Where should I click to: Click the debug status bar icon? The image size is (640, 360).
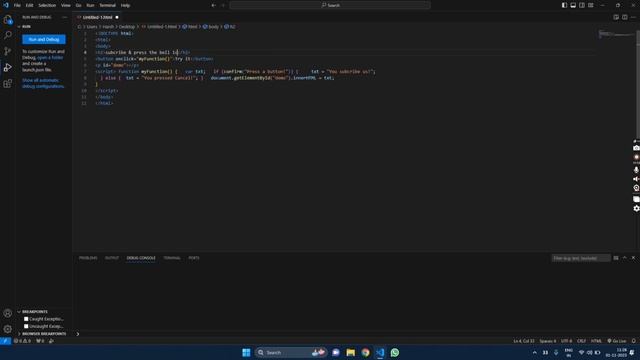pyautogui.click(x=51, y=341)
